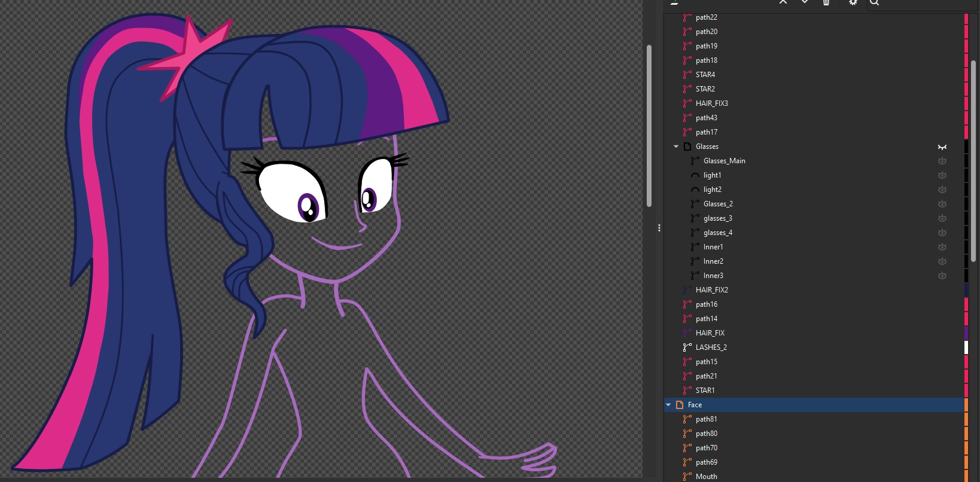Viewport: 980px width, 482px height.
Task: Click the canvas vertical scrollbar
Action: coord(649,126)
